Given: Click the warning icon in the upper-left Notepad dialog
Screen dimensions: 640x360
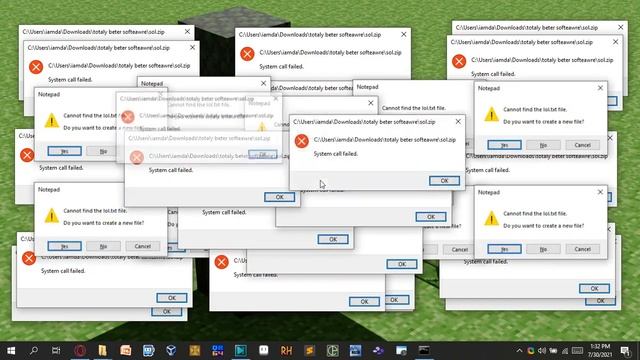Looking at the screenshot, I should coord(51,120).
